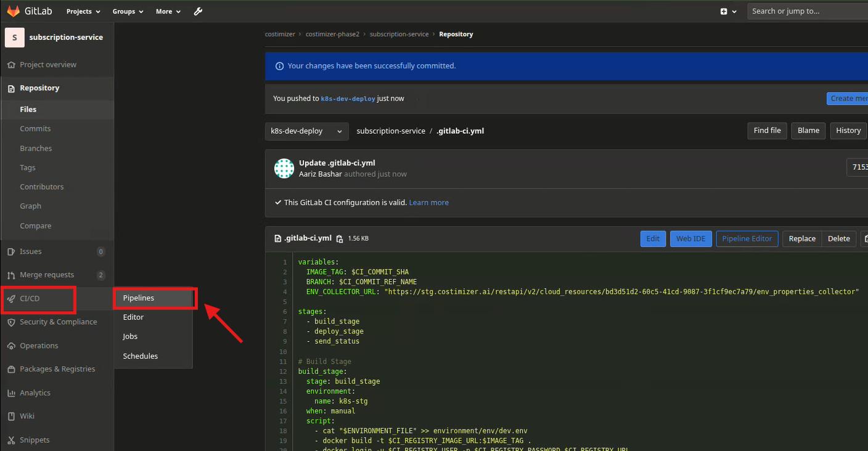Expand the new item dropdown arrow

point(734,11)
